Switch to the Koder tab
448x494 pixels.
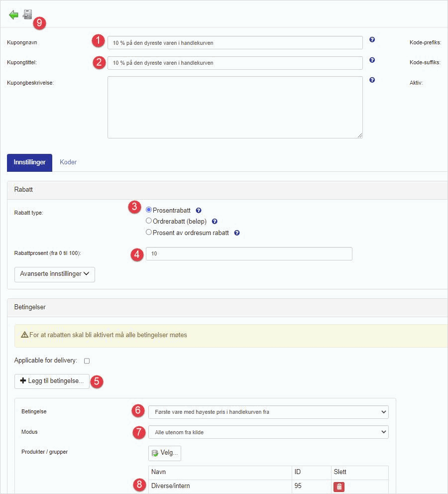point(68,162)
